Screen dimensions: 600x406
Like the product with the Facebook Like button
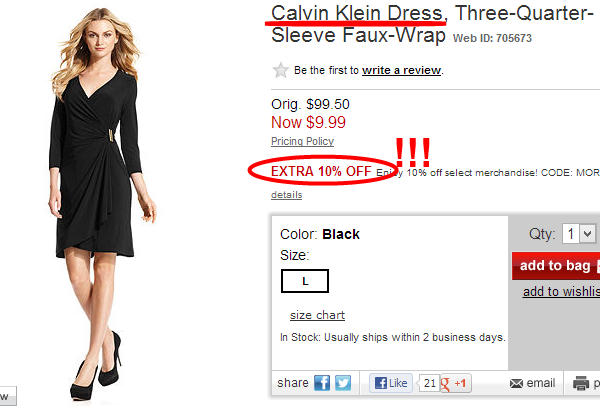click(391, 383)
